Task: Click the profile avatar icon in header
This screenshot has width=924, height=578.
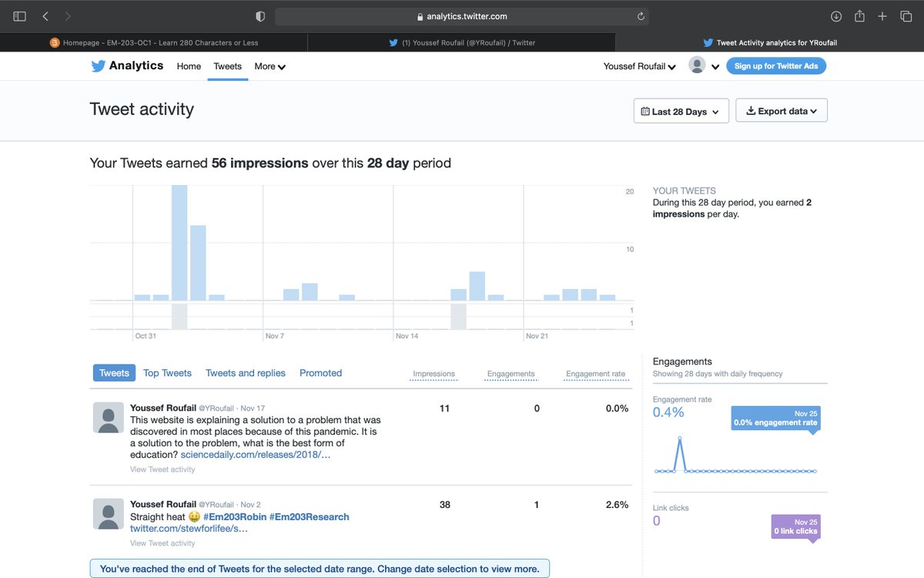Action: pyautogui.click(x=697, y=66)
